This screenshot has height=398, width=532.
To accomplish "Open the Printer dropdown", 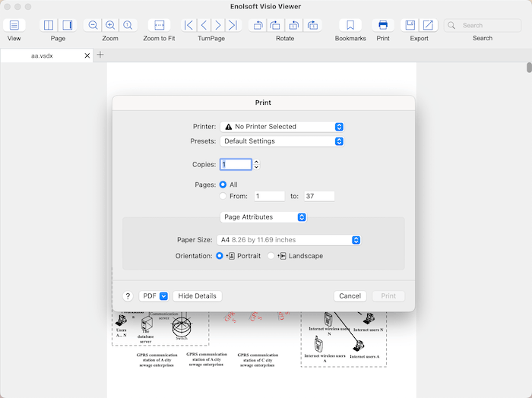I will (282, 127).
